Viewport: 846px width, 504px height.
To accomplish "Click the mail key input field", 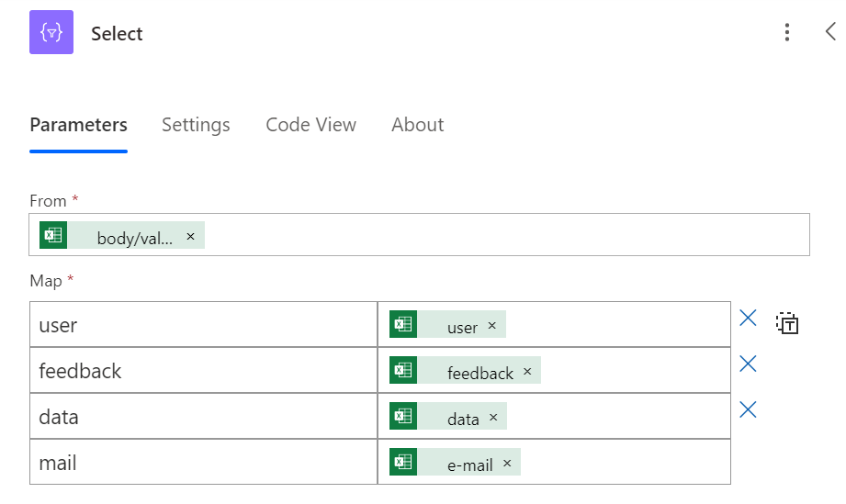I will coord(202,463).
